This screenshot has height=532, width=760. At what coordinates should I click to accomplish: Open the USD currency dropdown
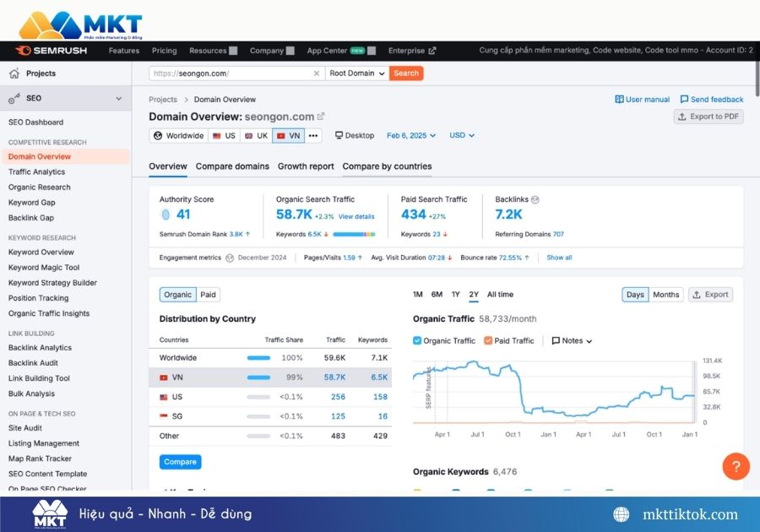pos(461,136)
